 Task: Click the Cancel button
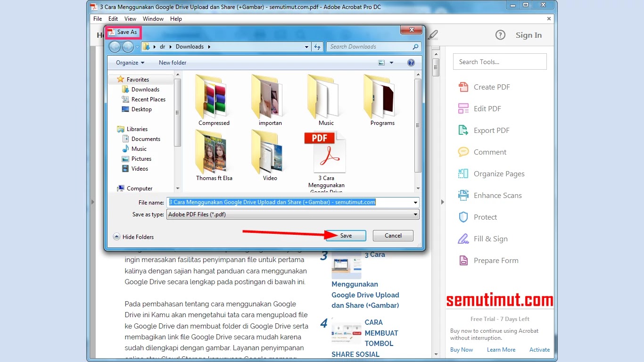393,236
